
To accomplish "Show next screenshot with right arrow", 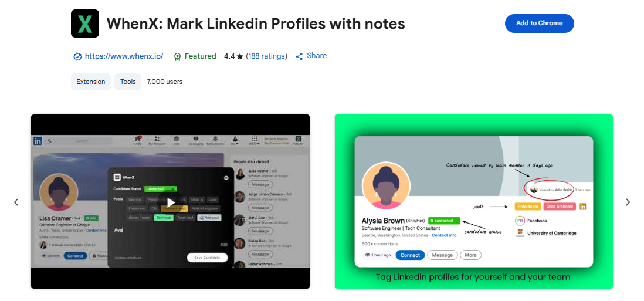I will click(628, 202).
